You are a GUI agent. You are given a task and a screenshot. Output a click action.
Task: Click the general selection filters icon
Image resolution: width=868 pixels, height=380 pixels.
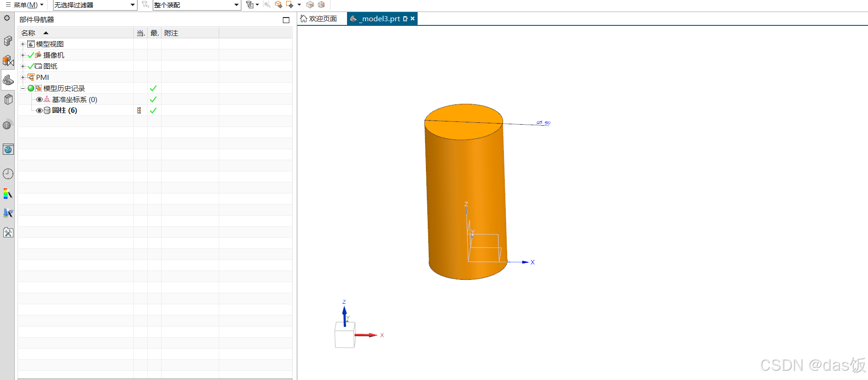pos(250,5)
